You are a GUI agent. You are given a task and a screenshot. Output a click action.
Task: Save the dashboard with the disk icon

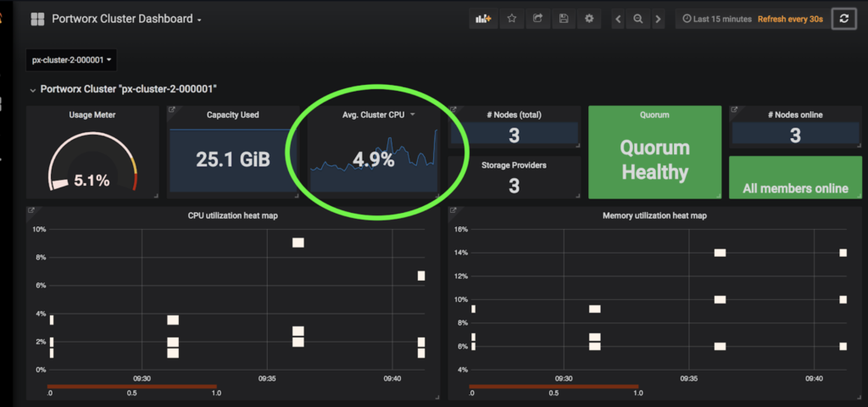[564, 19]
